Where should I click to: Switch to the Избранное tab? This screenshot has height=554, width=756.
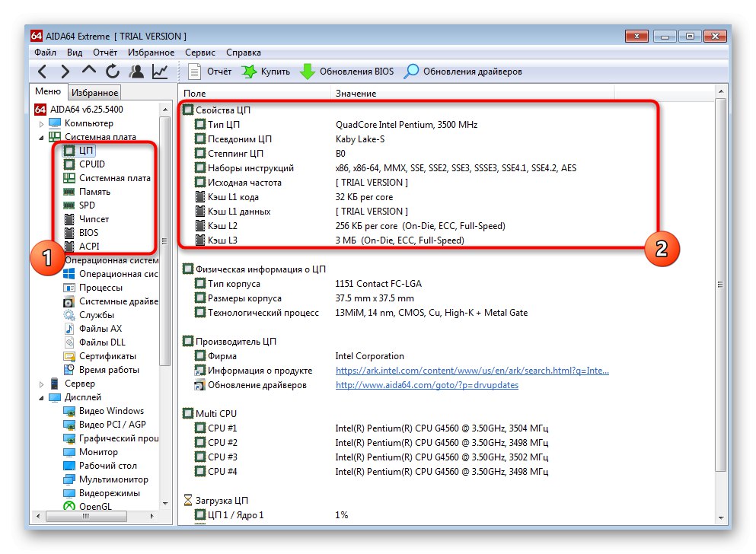point(94,91)
